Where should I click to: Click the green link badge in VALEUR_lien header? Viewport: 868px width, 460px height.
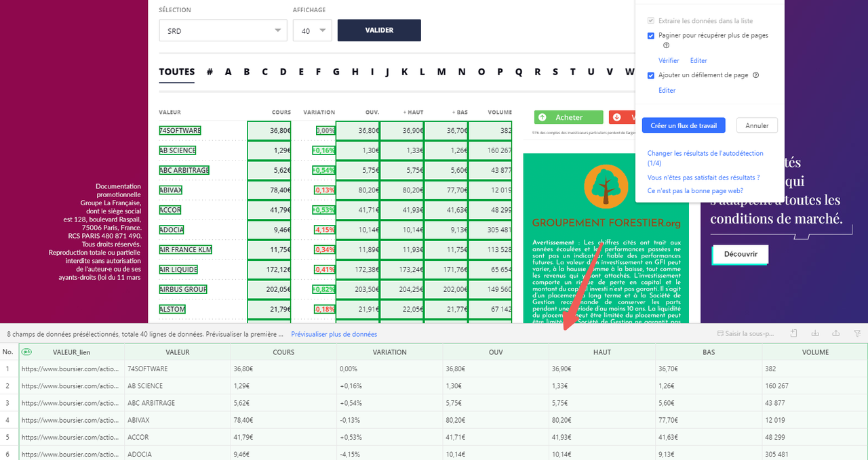[27, 352]
